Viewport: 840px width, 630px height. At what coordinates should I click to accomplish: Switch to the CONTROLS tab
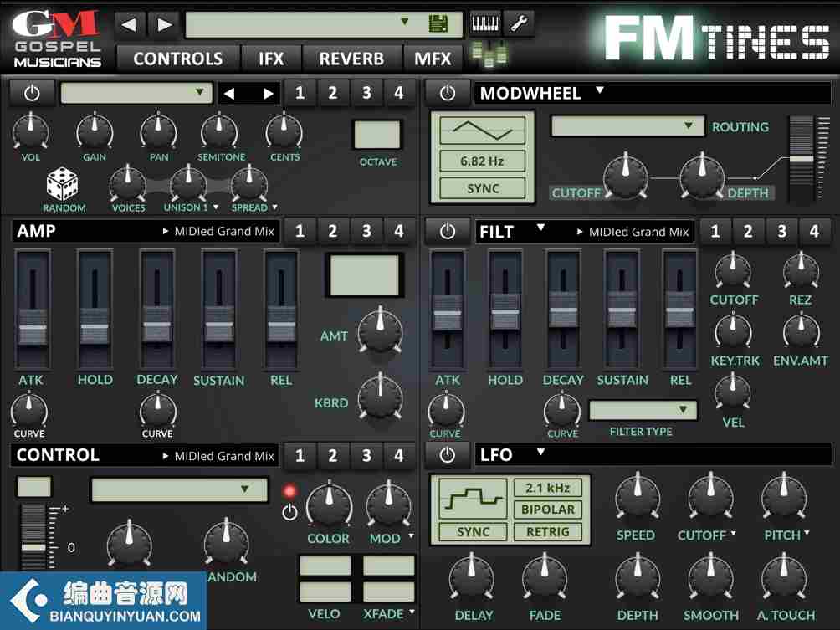click(x=178, y=58)
